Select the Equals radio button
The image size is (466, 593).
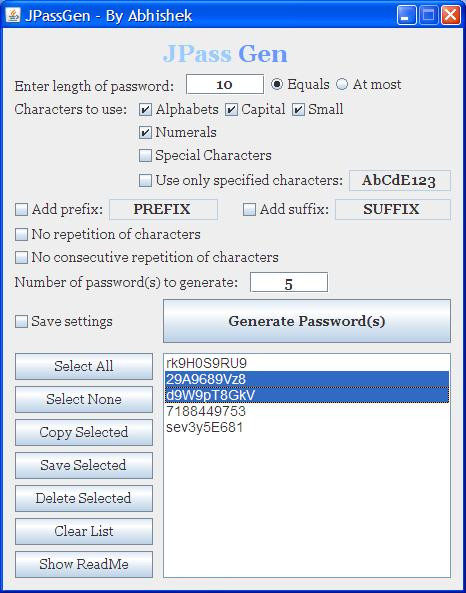[x=277, y=84]
